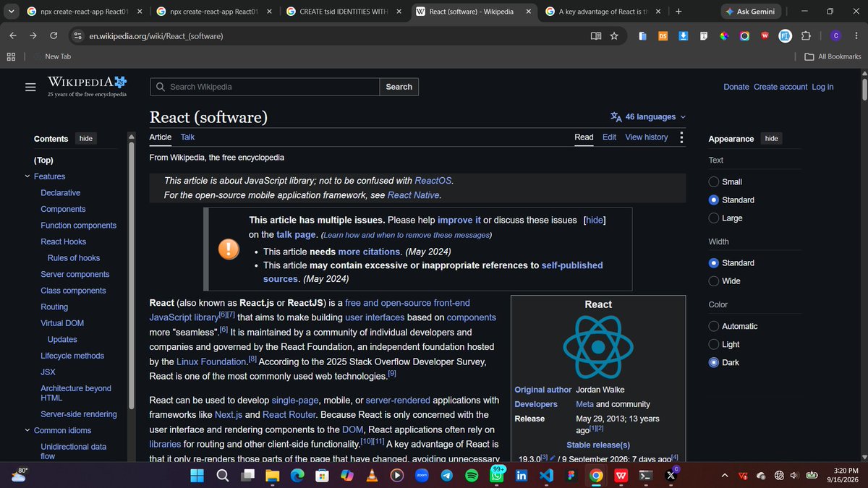Open Visual Studio Code from the taskbar
The width and height of the screenshot is (868, 488).
click(x=545, y=476)
